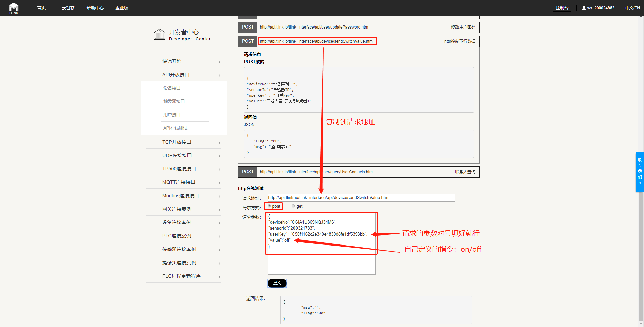This screenshot has height=327, width=644.
Task: Click the 控制台 button
Action: pos(562,8)
